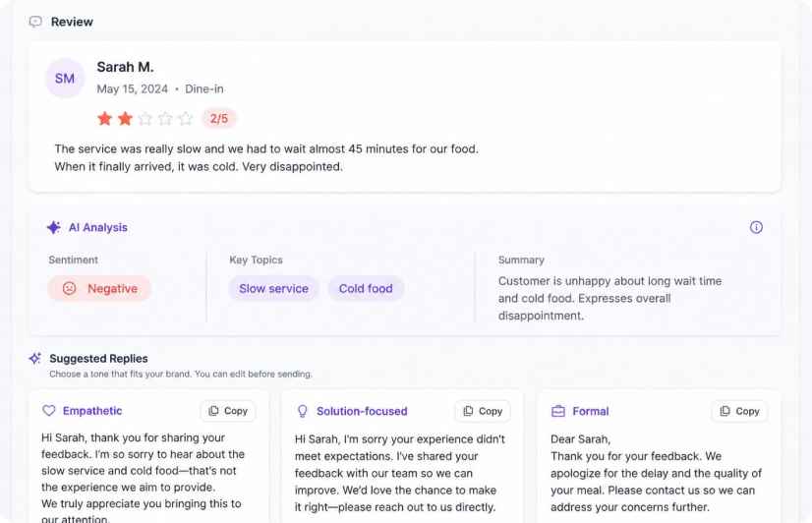Click the summary text about long wait
This screenshot has height=523, width=812.
tap(610, 298)
